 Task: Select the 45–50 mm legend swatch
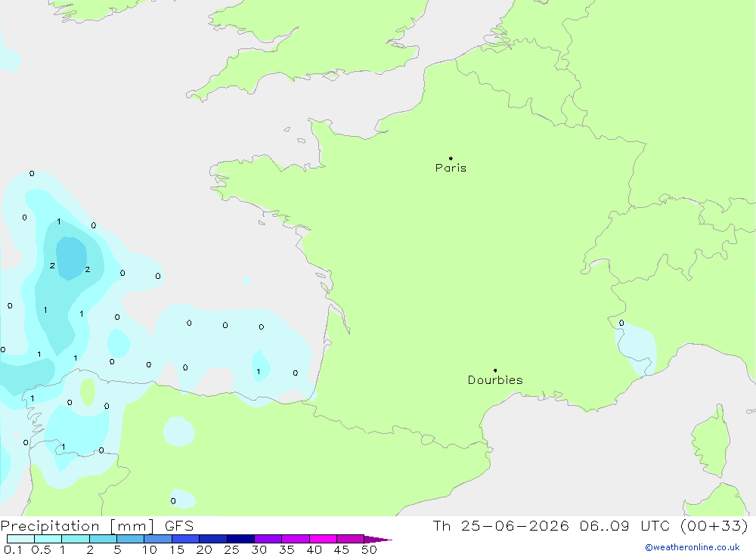[x=351, y=539]
